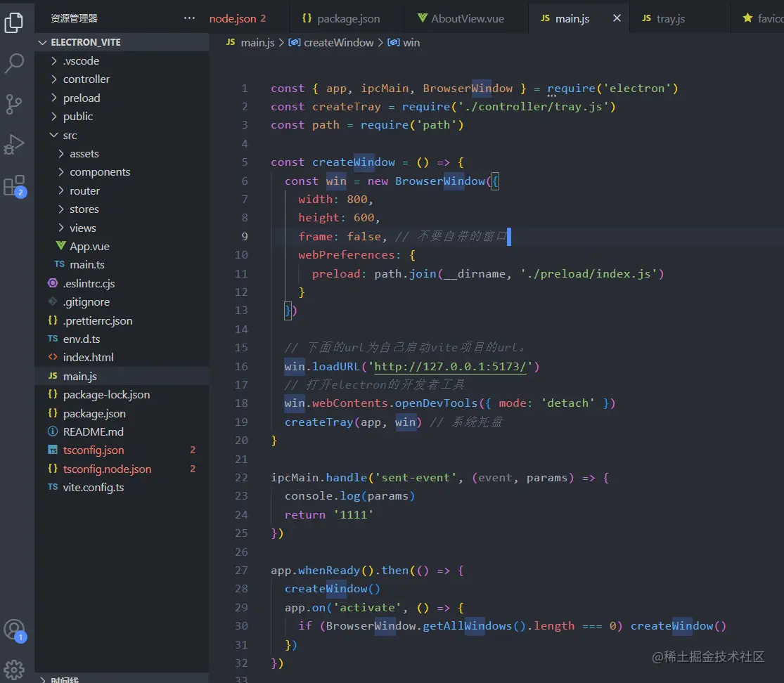The width and height of the screenshot is (784, 683).
Task: Click './controller/tray.js' string on line 2
Action: coord(534,106)
